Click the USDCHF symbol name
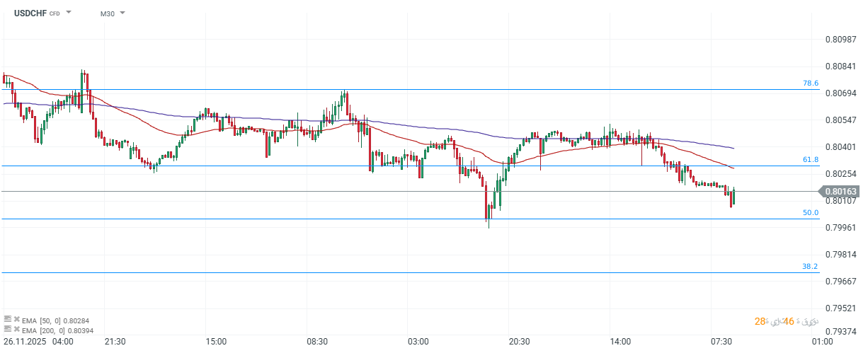This screenshot has height=353, width=868. pyautogui.click(x=27, y=13)
